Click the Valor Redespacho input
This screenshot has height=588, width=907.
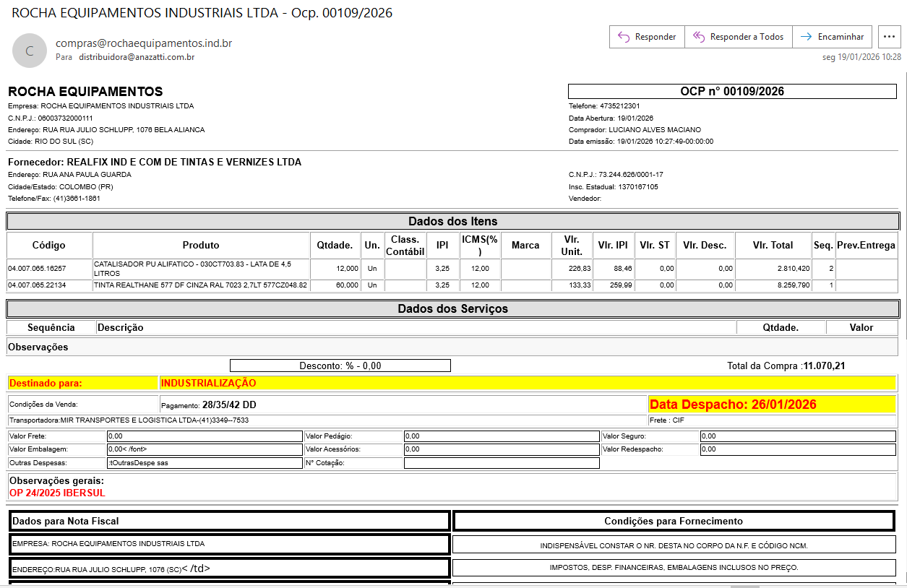click(798, 449)
